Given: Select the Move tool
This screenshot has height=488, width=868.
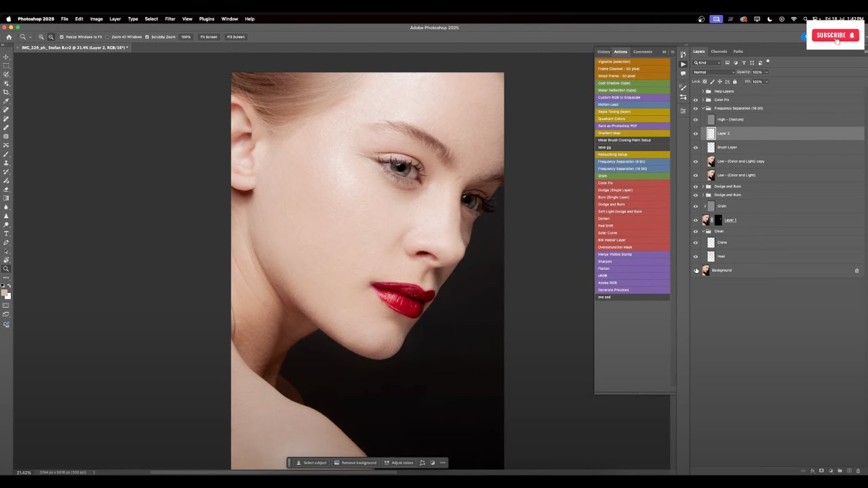Looking at the screenshot, I should tap(6, 56).
